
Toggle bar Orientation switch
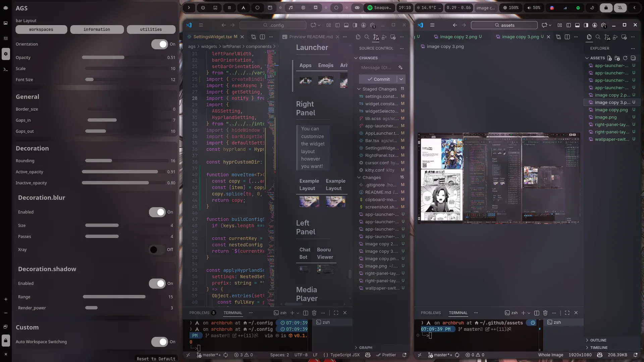[x=159, y=44]
